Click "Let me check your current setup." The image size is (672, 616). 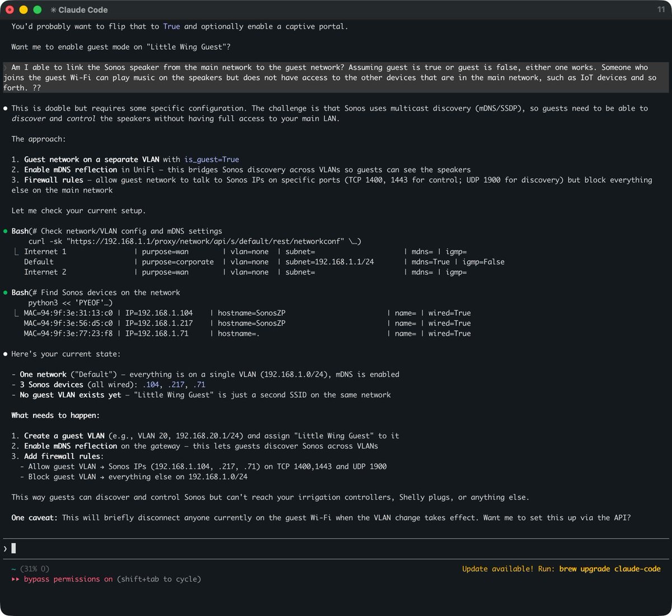coord(78,211)
